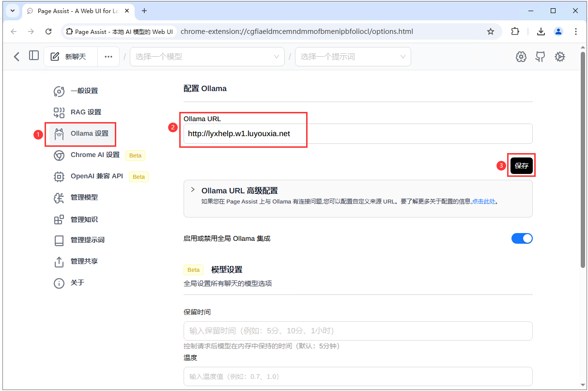The image size is (588, 391).
Task: Click the OpenAI API chip icon
Action: pyautogui.click(x=59, y=176)
